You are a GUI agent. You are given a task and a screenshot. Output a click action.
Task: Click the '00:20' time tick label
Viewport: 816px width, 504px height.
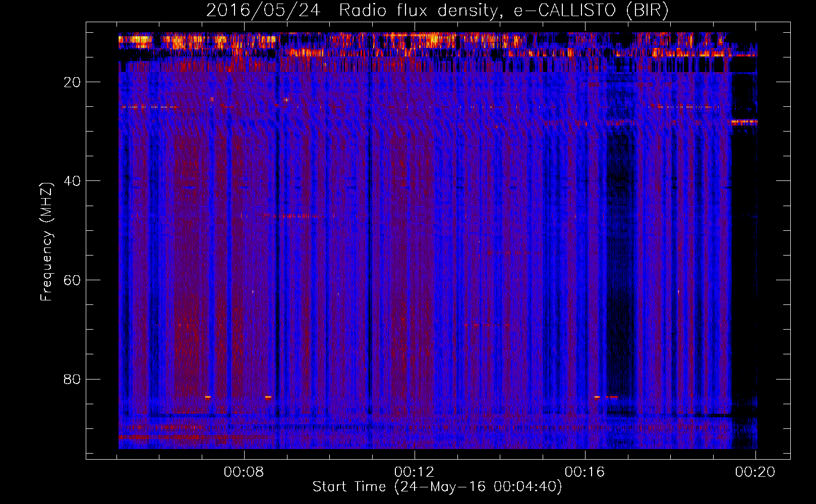pyautogui.click(x=755, y=472)
